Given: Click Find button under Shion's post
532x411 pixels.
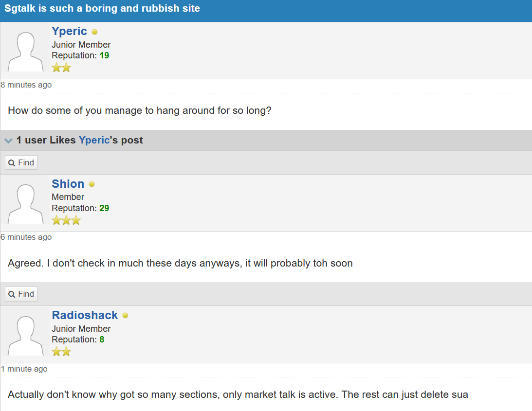Looking at the screenshot, I should 21,294.
